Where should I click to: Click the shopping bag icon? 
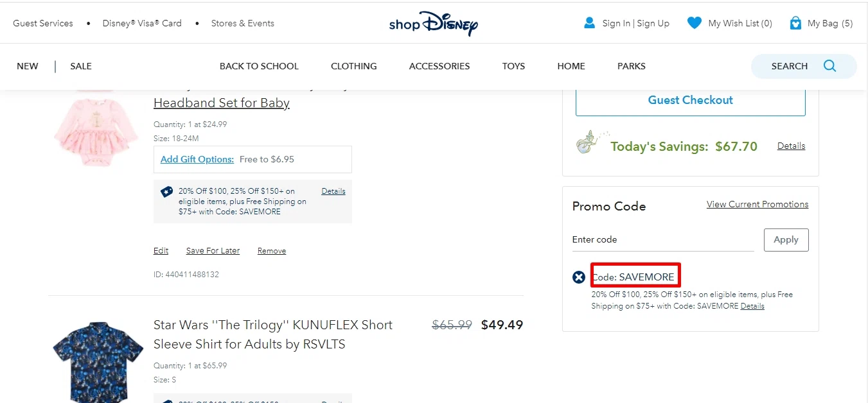pyautogui.click(x=795, y=23)
